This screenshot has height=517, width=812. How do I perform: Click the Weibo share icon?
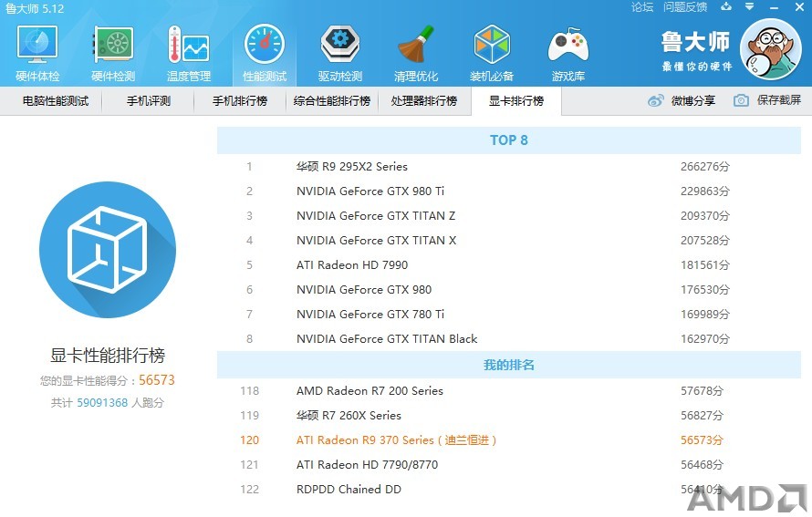(656, 100)
